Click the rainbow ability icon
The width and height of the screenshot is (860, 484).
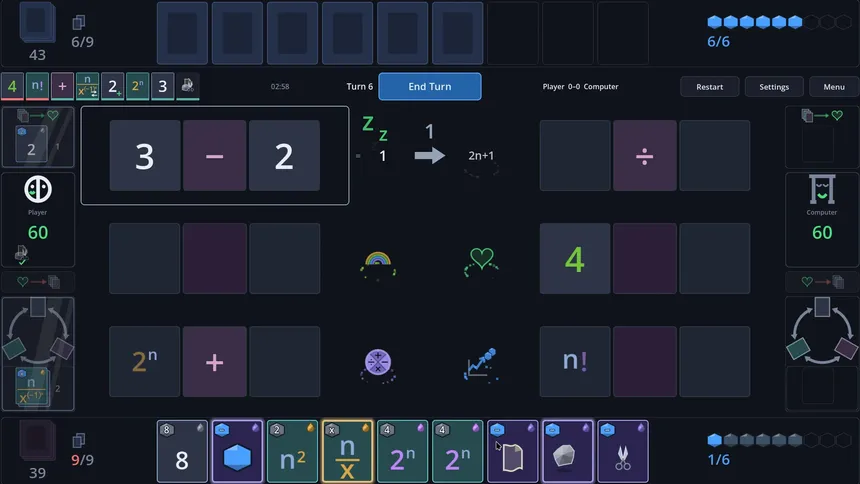(378, 262)
